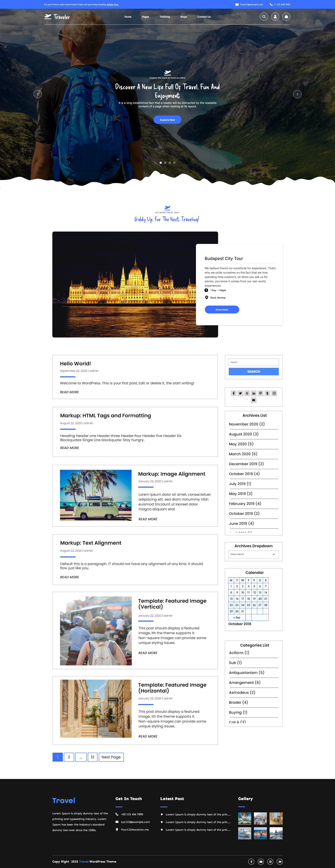
Task: Open the Blogs menu item
Action: click(x=184, y=17)
